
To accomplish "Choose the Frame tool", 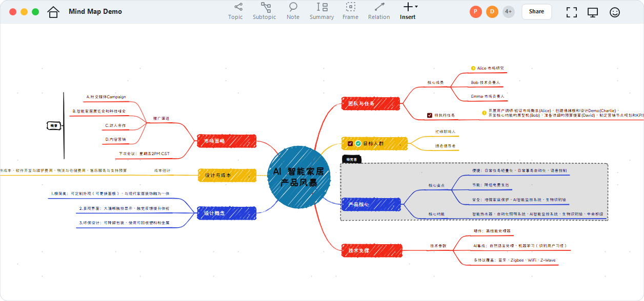I will coord(351,11).
